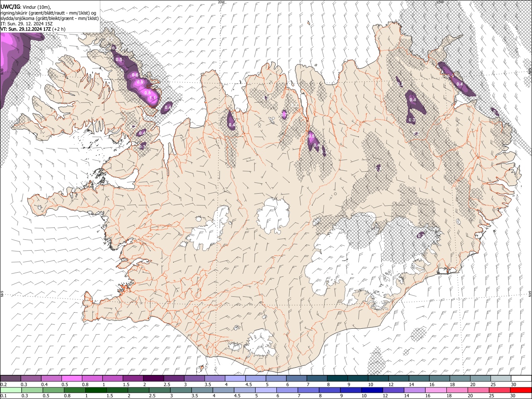
Task: Pick the bright red swatch labeled 30 in rain scale
Action: point(521,390)
